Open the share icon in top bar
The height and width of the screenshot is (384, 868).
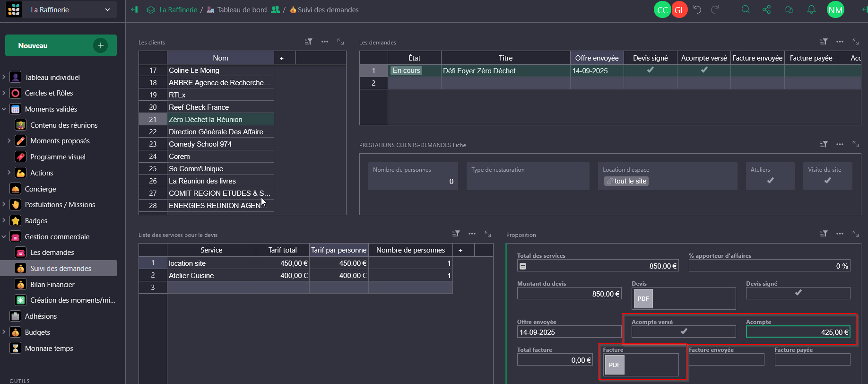click(x=766, y=9)
